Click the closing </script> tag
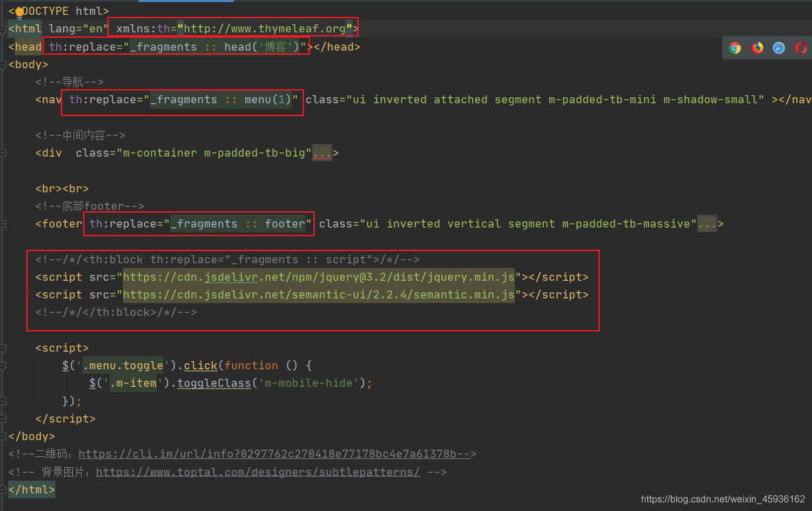Screen dimensions: 812x511 click(66, 419)
